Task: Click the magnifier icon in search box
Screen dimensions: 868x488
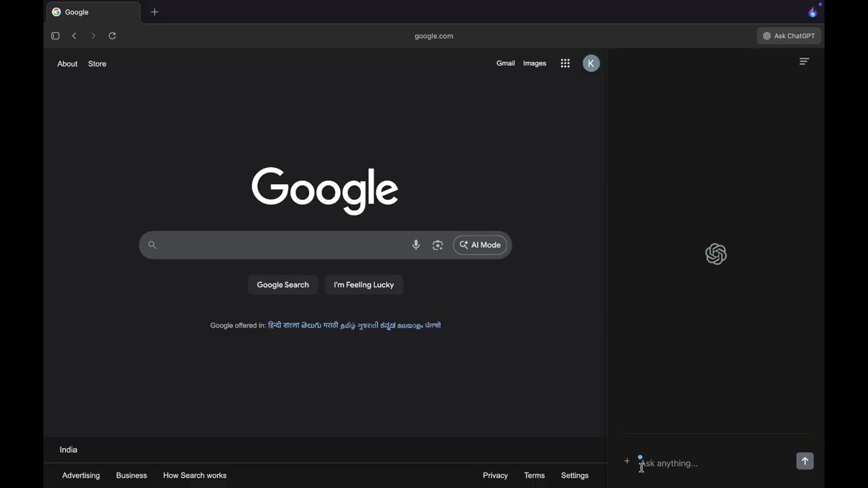Action: [x=152, y=245]
